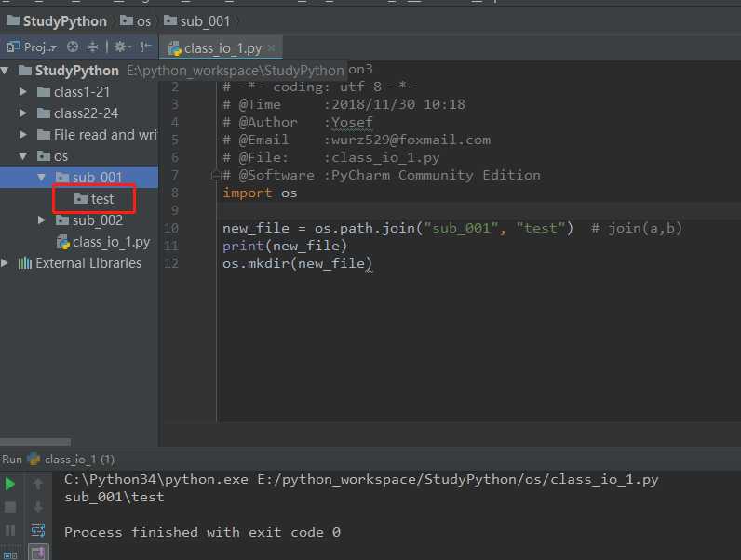Collapse the os folder in tree
This screenshot has height=560, width=741.
pos(22,156)
